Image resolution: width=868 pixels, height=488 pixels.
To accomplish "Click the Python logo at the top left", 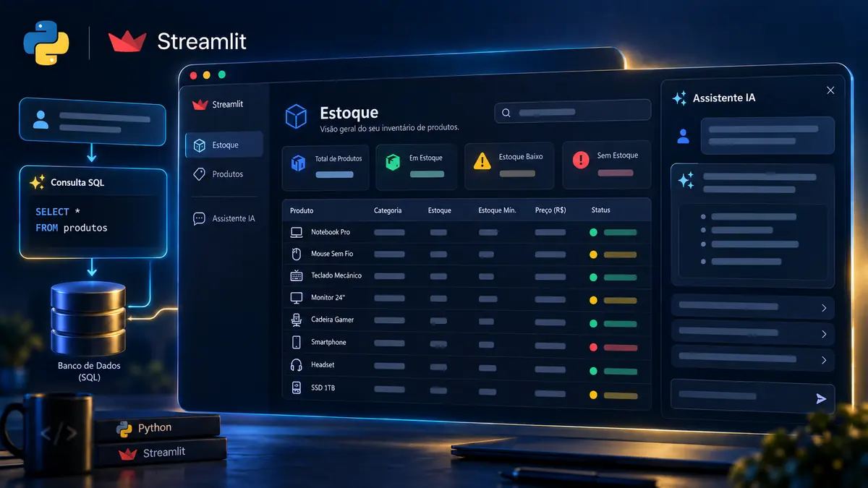I will (46, 42).
